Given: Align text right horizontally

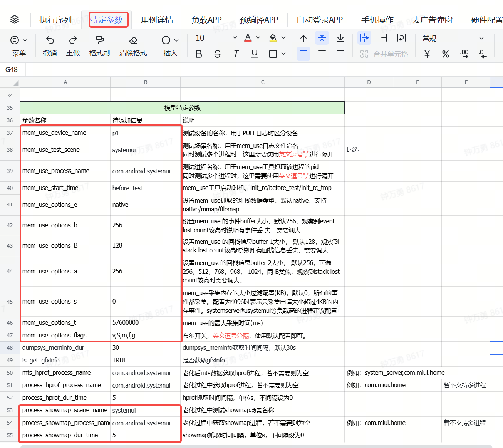Looking at the screenshot, I should tap(340, 54).
